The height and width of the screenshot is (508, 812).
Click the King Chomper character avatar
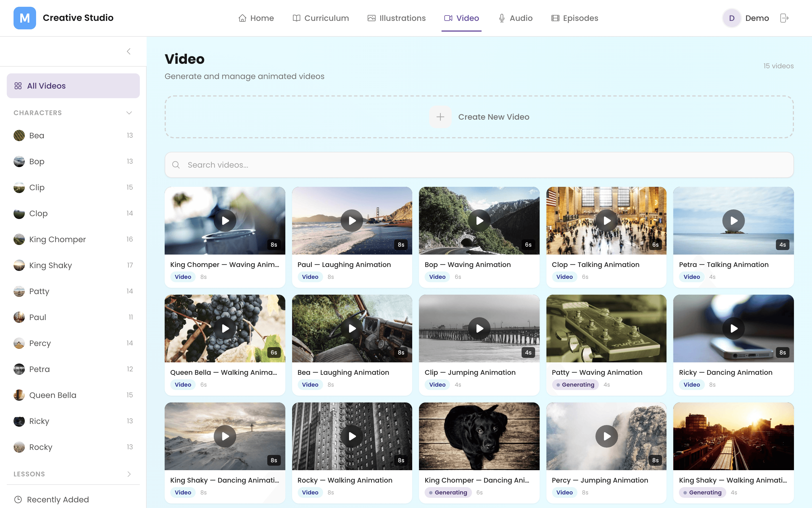[x=19, y=239]
